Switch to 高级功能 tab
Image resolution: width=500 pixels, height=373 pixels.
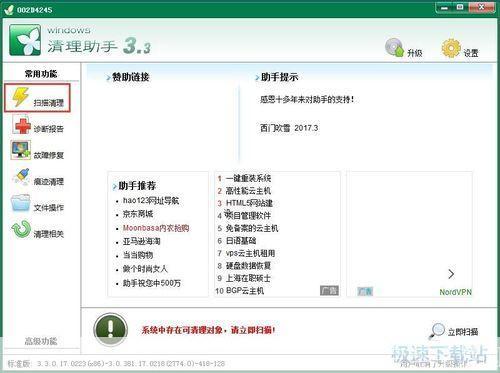41,341
